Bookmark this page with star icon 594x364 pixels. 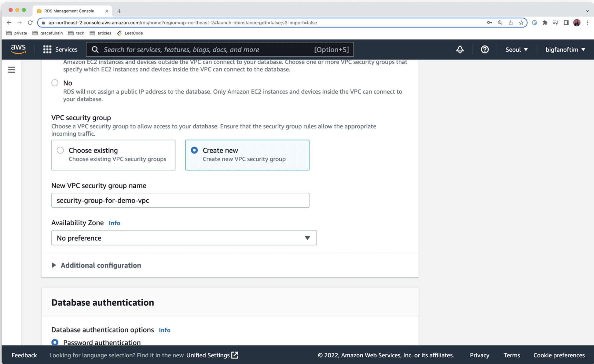point(521,23)
